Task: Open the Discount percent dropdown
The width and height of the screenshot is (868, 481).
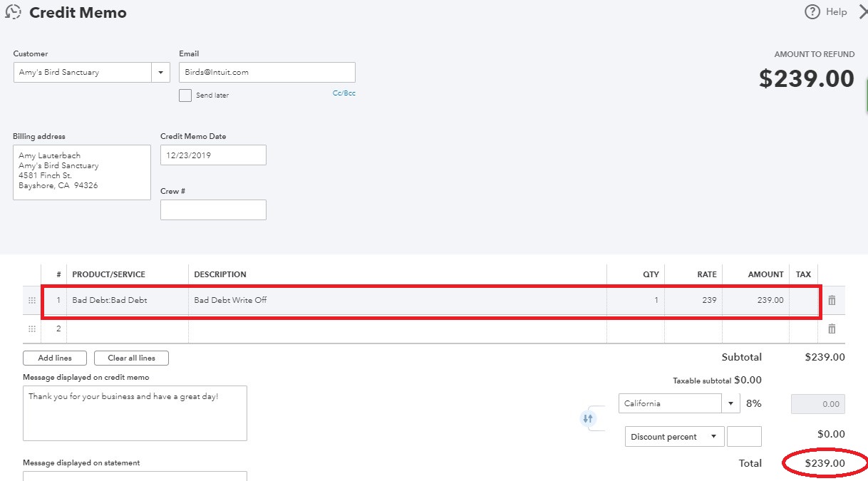Action: pyautogui.click(x=674, y=437)
